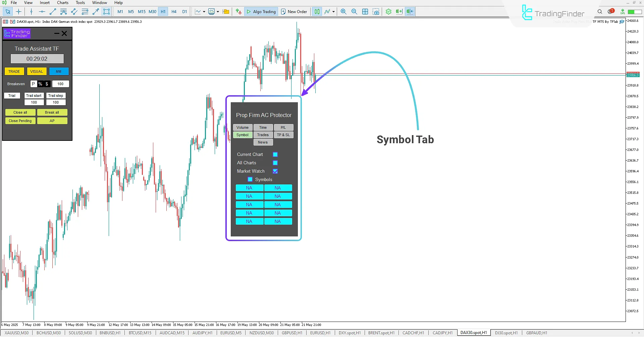Select the Crosshair tool
Screen dimensions: 644x337
coord(19,11)
